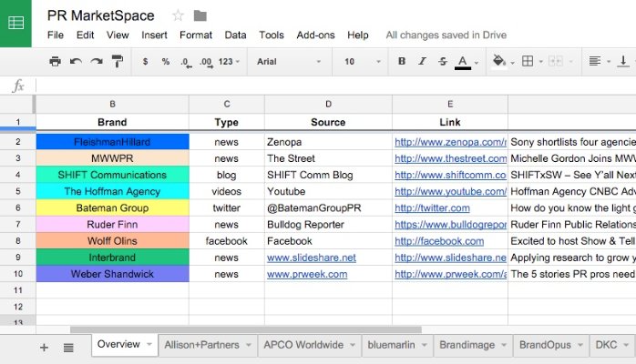Open the Help menu
Screen dimensions: 636x364
coord(358,35)
